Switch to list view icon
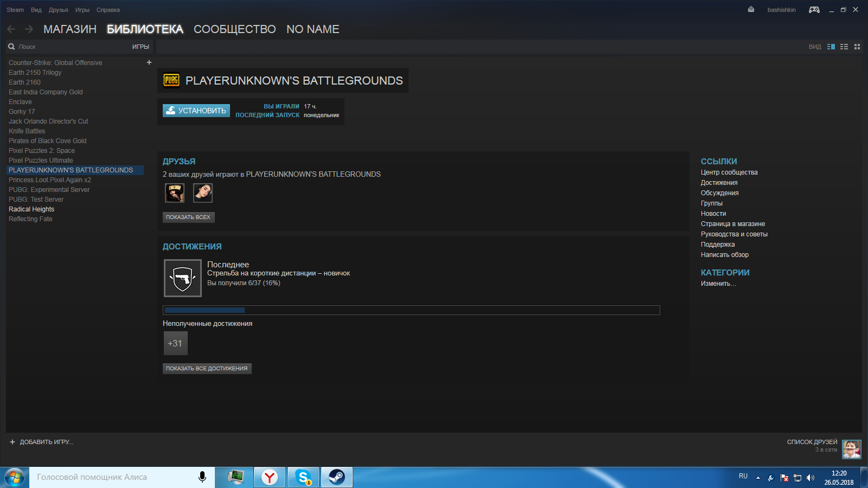The height and width of the screenshot is (488, 868). (x=844, y=47)
